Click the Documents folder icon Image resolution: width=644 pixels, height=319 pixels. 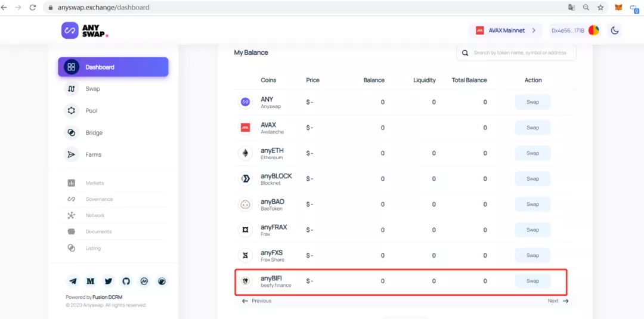(x=72, y=231)
